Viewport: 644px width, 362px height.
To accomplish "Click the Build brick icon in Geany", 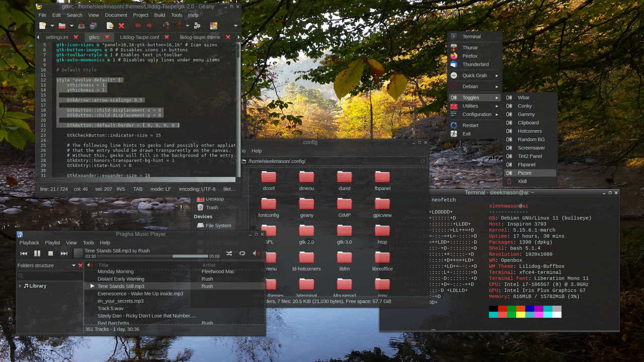I will point(178,26).
